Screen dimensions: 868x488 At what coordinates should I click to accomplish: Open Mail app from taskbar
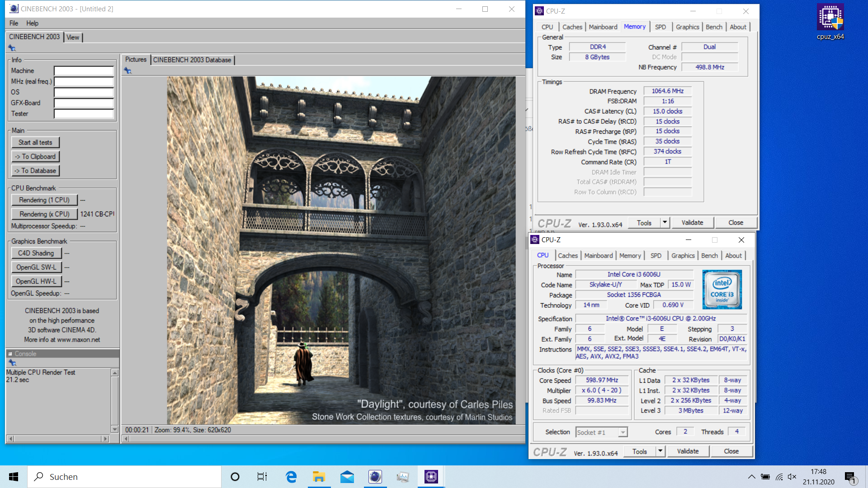point(347,477)
